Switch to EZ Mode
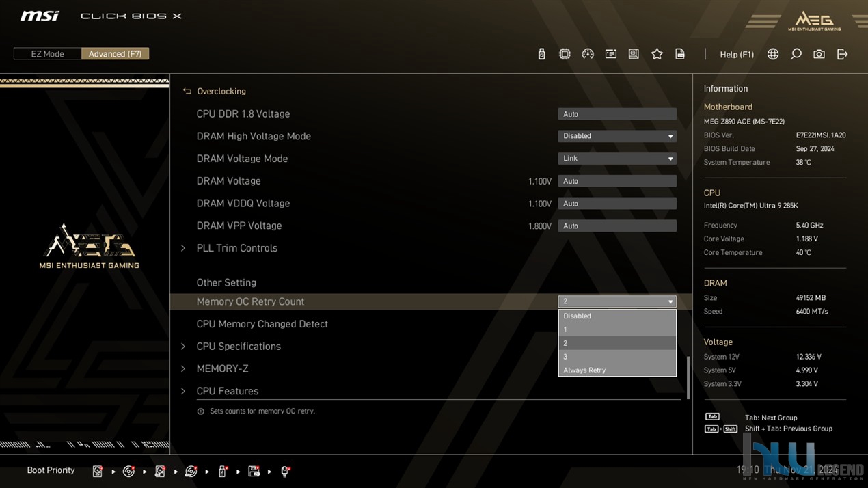Screen dimensions: 868x488 coord(47,54)
